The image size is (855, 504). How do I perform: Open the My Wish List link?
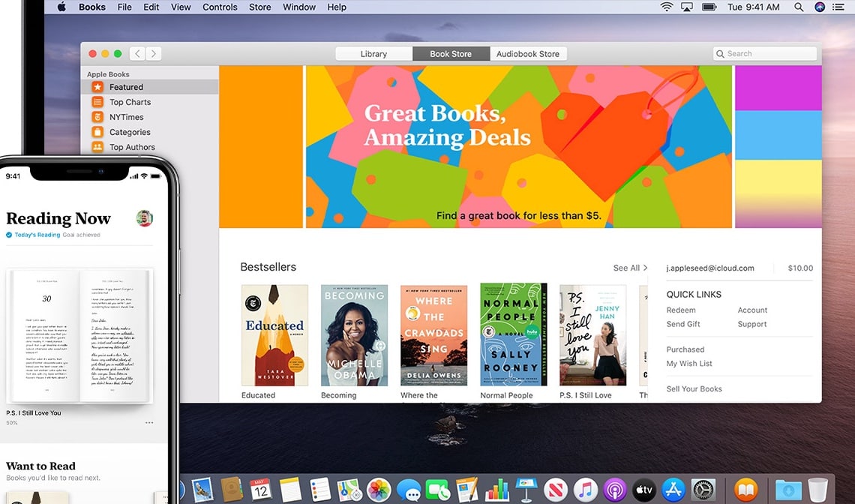click(x=689, y=364)
